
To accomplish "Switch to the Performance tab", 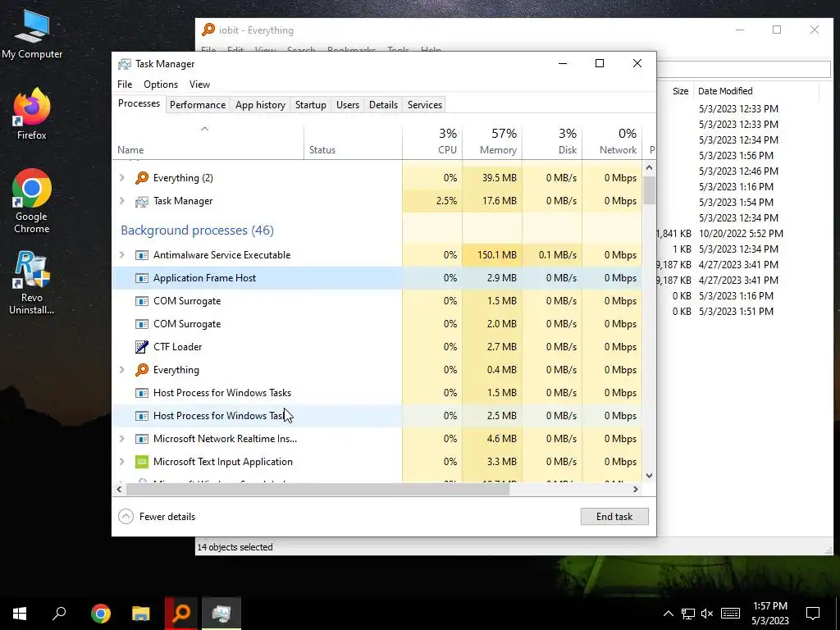I will coord(198,105).
